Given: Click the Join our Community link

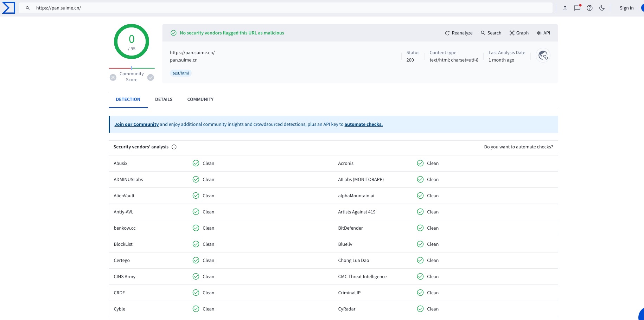Looking at the screenshot, I should tap(136, 124).
